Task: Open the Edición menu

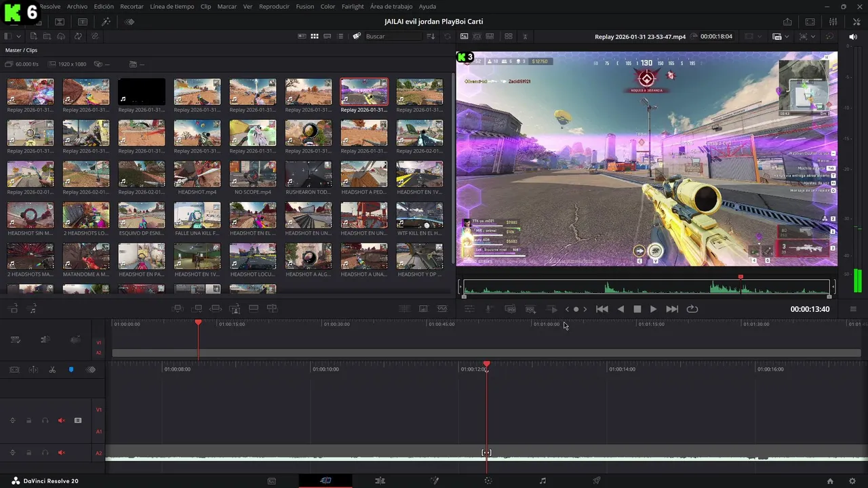Action: 104,6
